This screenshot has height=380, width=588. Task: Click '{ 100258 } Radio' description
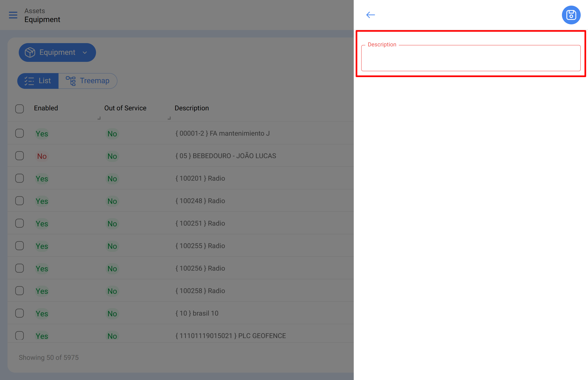pyautogui.click(x=200, y=291)
